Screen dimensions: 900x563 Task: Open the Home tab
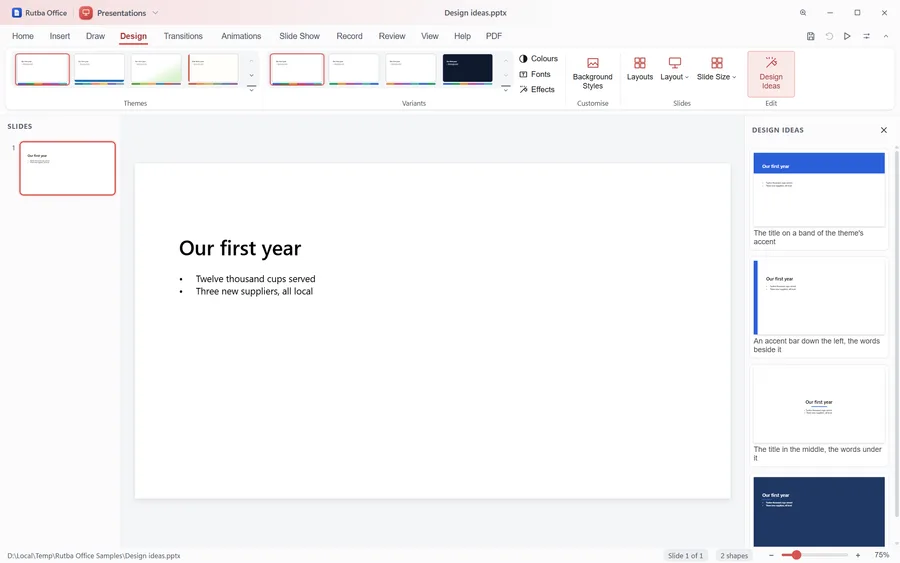pyautogui.click(x=23, y=36)
